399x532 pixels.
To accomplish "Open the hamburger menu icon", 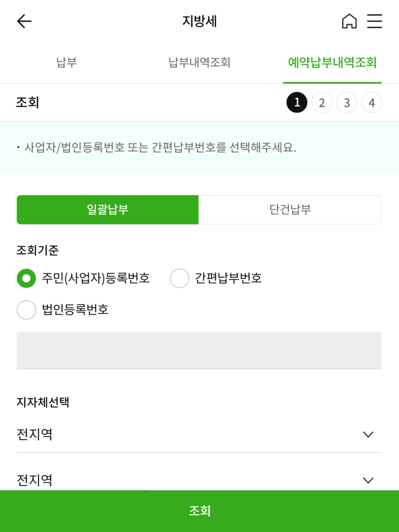I will click(x=375, y=21).
